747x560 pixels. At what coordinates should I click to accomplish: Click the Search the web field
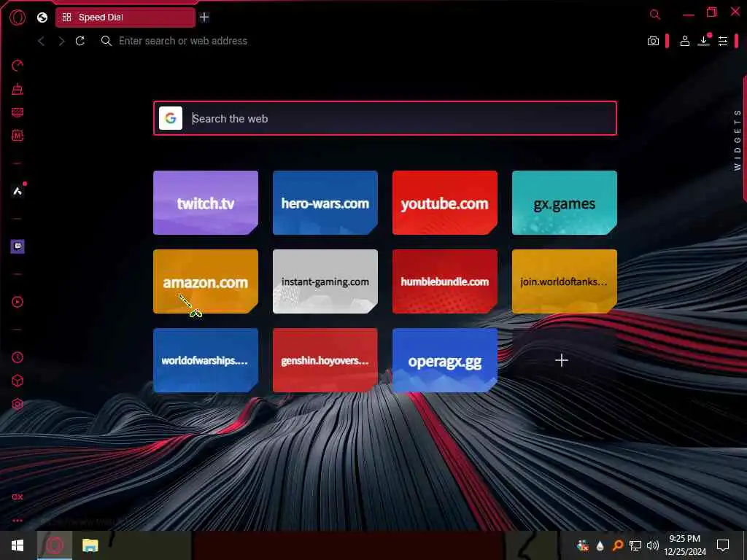pyautogui.click(x=385, y=118)
